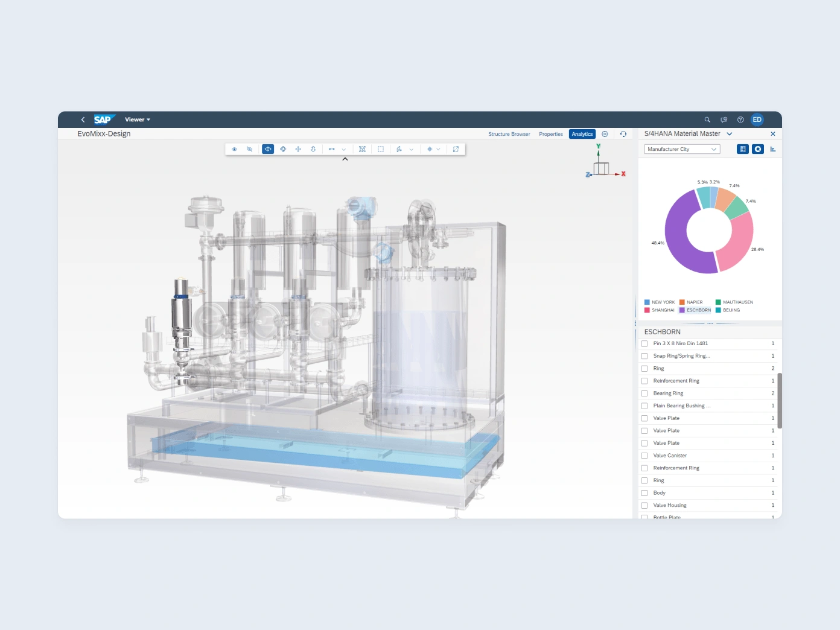Collapse the viewer toolbar with the chevron

[345, 159]
